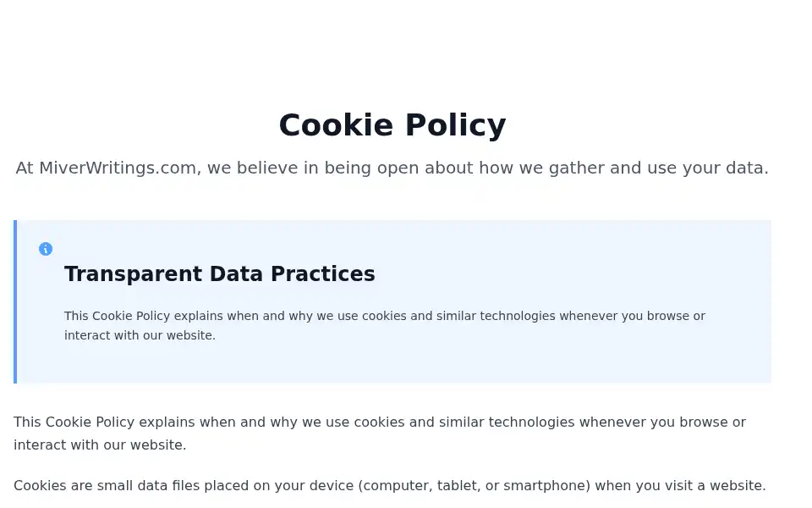
Task: Click the sentence starting "Cookies are small data files"
Action: [x=389, y=486]
